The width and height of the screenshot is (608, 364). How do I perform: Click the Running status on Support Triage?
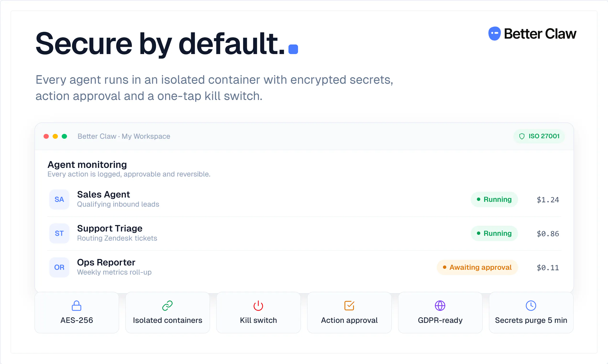494,233
